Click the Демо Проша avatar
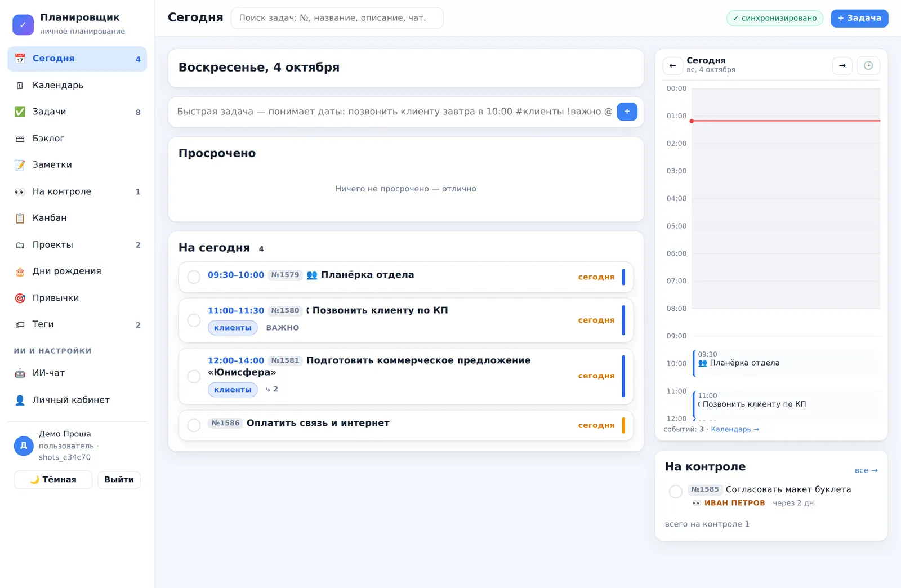The image size is (901, 588). pyautogui.click(x=24, y=446)
